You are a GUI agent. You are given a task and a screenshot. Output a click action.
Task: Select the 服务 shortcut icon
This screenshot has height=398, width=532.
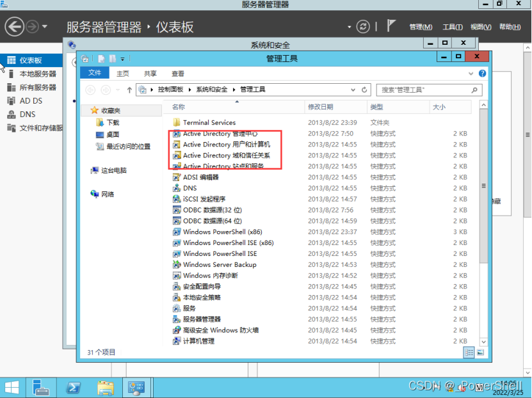[177, 308]
